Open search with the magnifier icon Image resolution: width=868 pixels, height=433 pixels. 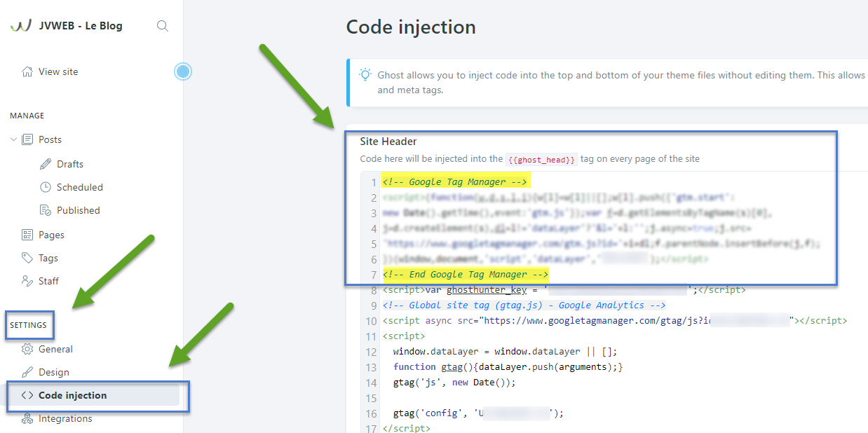(x=163, y=26)
